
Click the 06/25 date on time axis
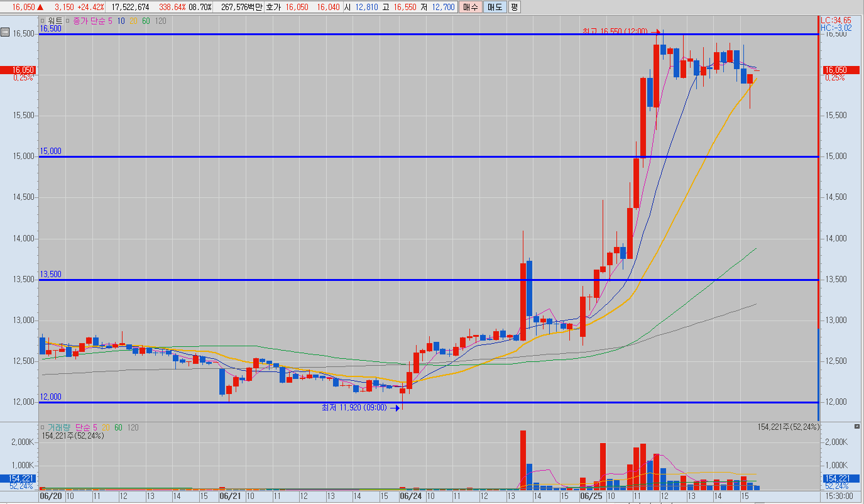point(590,496)
